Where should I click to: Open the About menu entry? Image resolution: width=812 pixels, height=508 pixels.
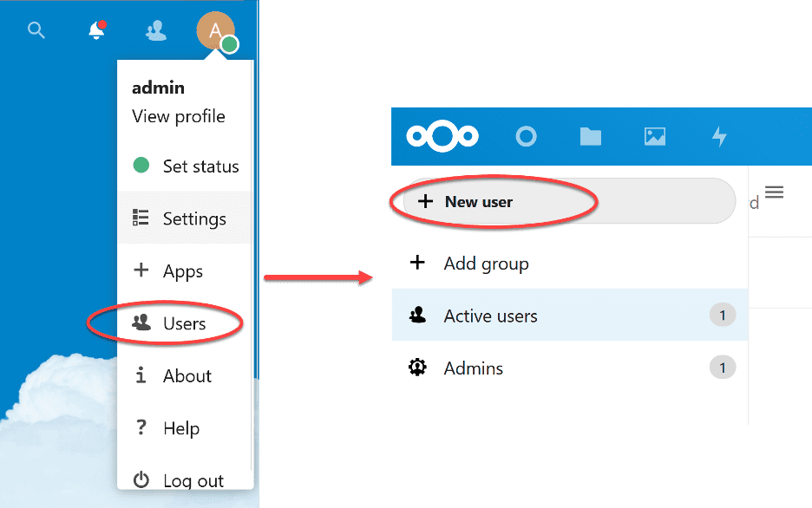pos(185,376)
